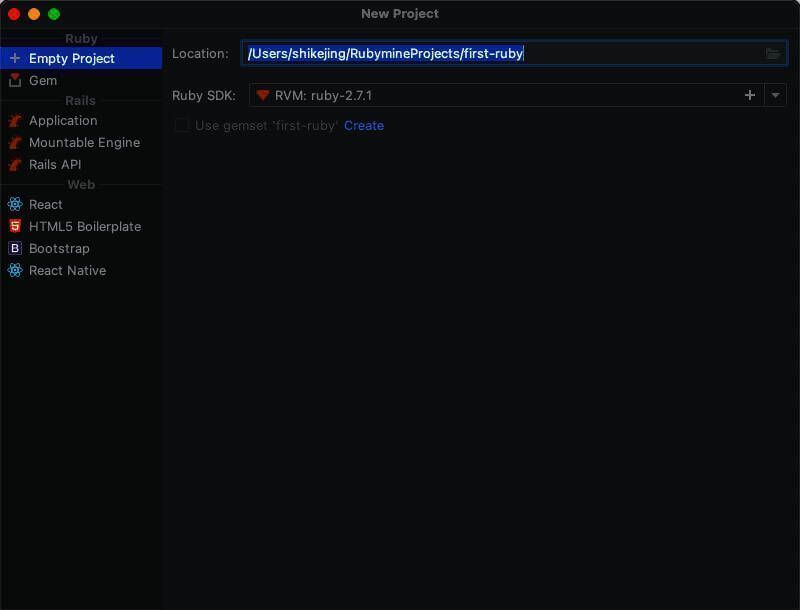
Task: Click the Rails Application icon
Action: 15,120
